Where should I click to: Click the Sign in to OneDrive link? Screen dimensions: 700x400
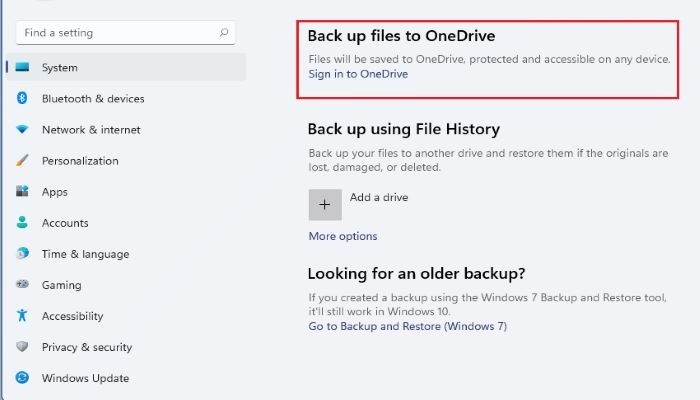pos(357,74)
